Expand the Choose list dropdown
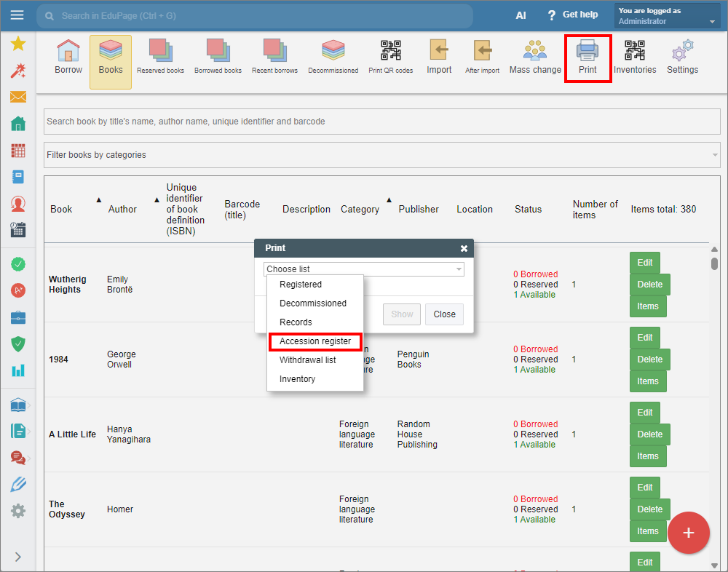 pyautogui.click(x=364, y=269)
